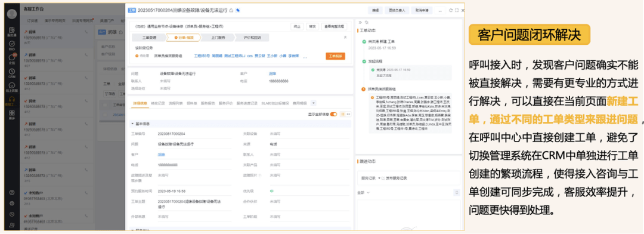Click the 终止 button in the flow card

point(297,26)
